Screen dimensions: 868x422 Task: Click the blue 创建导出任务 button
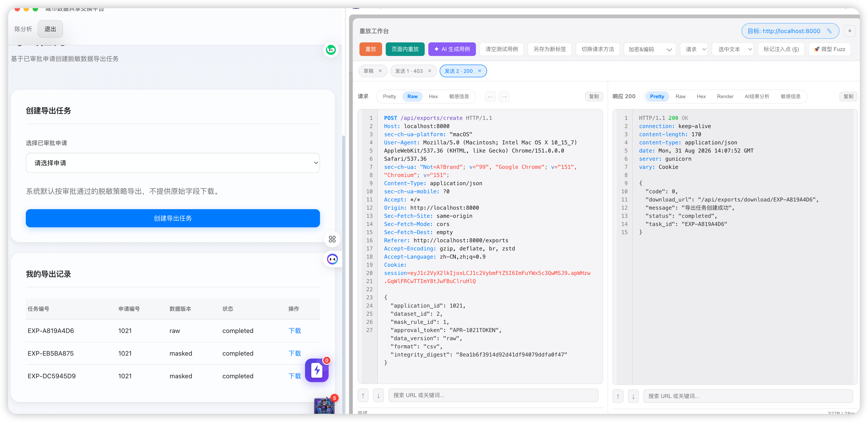pyautogui.click(x=172, y=218)
